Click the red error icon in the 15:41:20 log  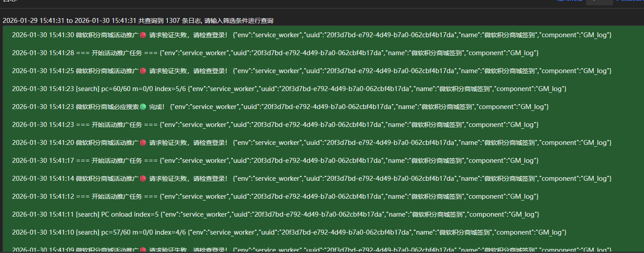click(143, 143)
